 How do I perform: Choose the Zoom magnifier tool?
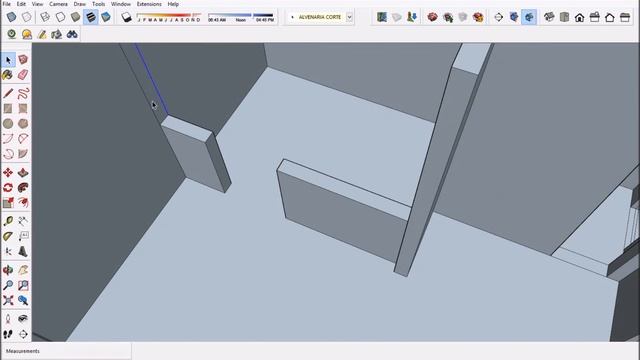click(8, 285)
